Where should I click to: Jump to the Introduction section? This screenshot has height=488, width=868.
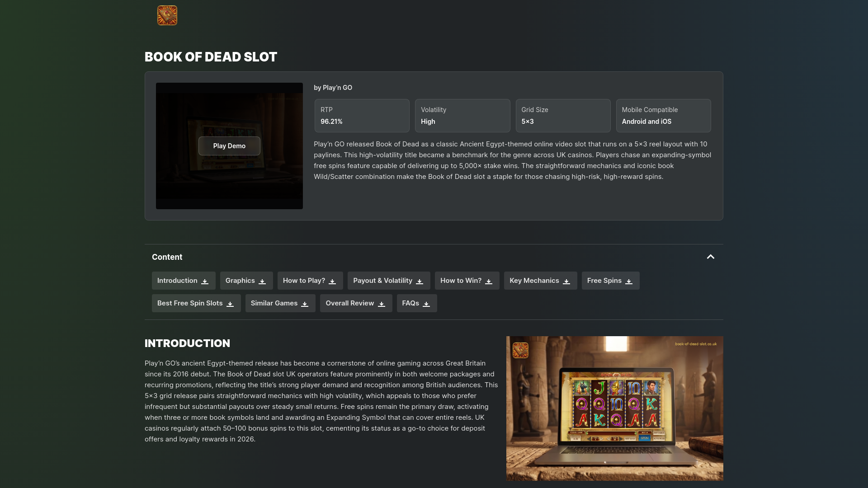pos(184,281)
